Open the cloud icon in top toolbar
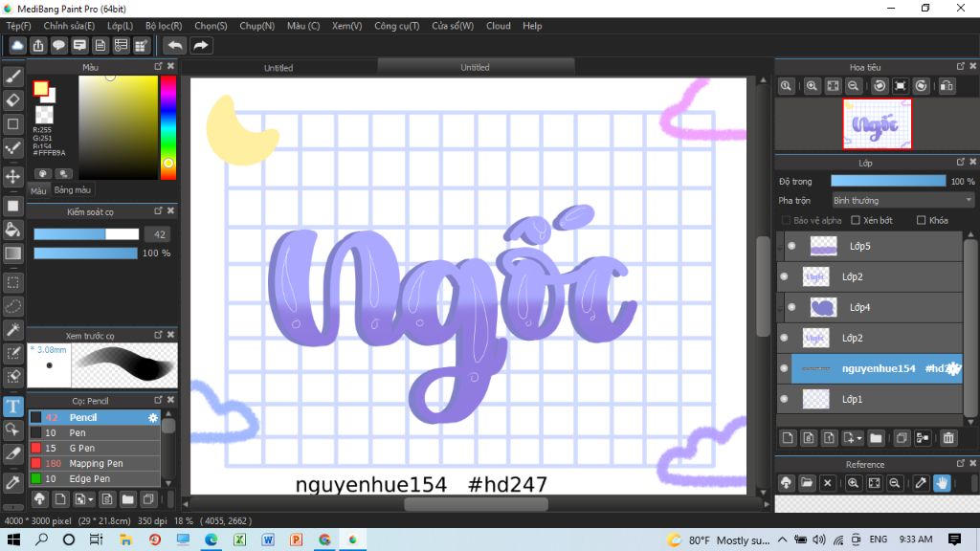Image resolution: width=980 pixels, height=551 pixels. click(17, 46)
